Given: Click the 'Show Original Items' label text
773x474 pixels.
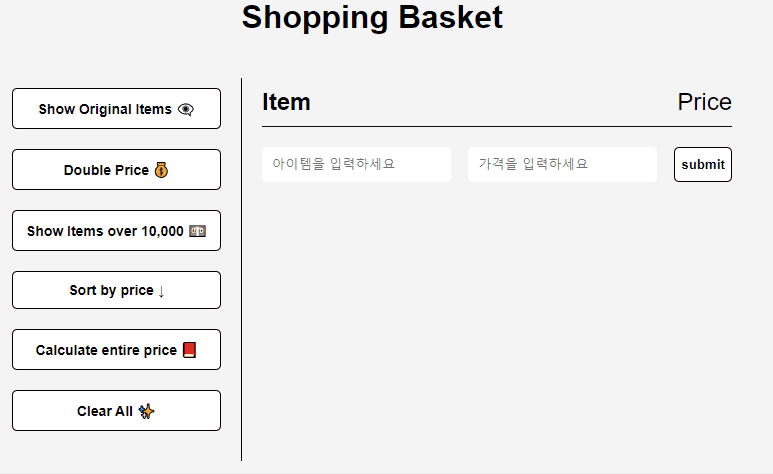Looking at the screenshot, I should [105, 109].
